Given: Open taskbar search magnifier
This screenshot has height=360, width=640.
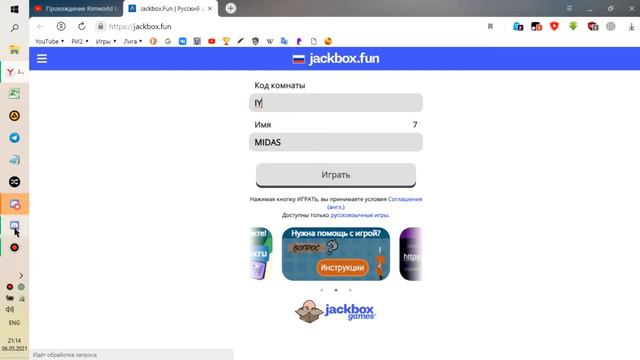Looking at the screenshot, I should (14, 28).
